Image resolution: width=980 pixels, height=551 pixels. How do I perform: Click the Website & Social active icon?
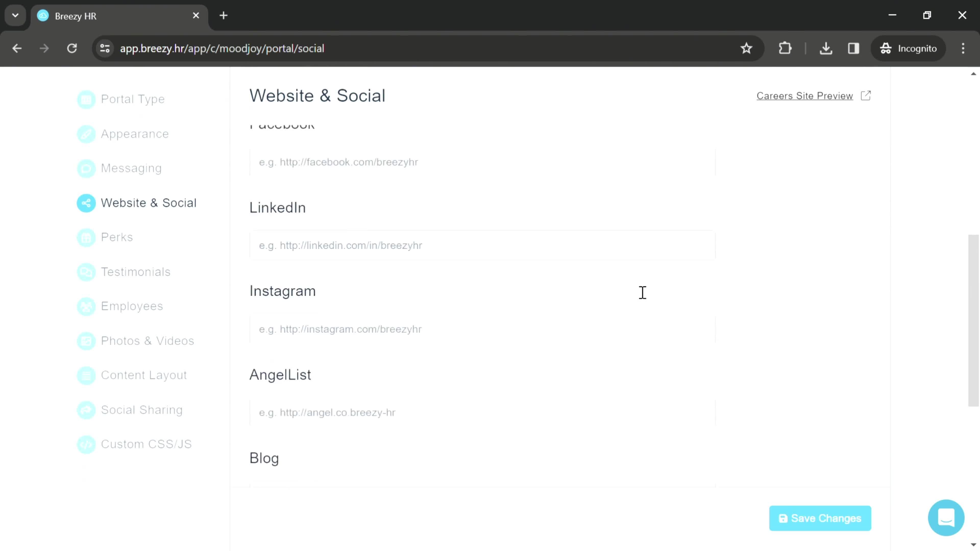[x=85, y=203]
